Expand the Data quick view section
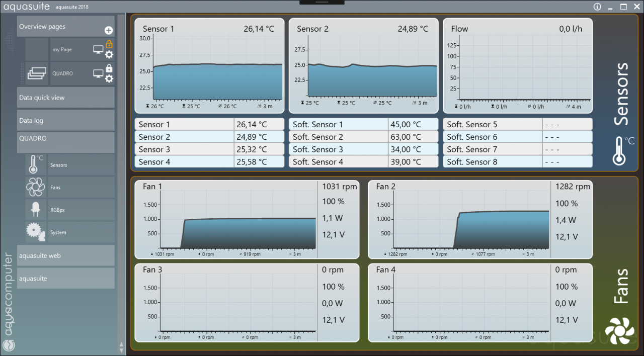The image size is (644, 356). coord(66,98)
